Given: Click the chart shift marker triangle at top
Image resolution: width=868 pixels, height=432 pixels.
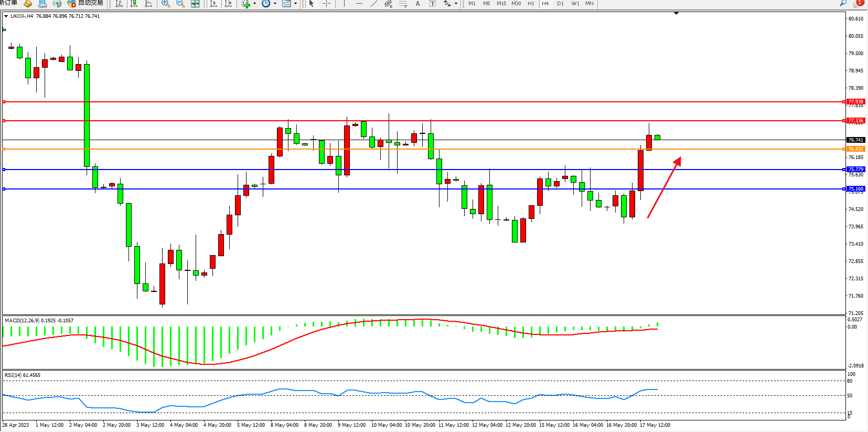Looking at the screenshot, I should [x=676, y=13].
